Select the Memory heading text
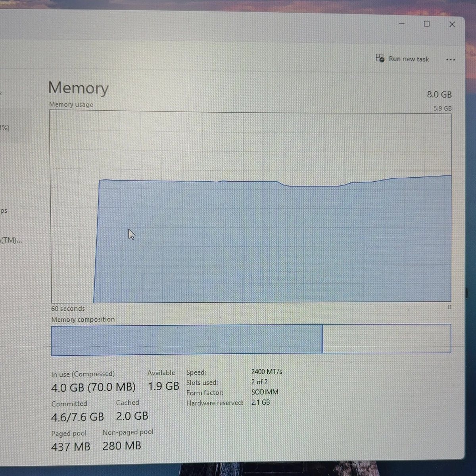This screenshot has width=476, height=476. coord(78,88)
